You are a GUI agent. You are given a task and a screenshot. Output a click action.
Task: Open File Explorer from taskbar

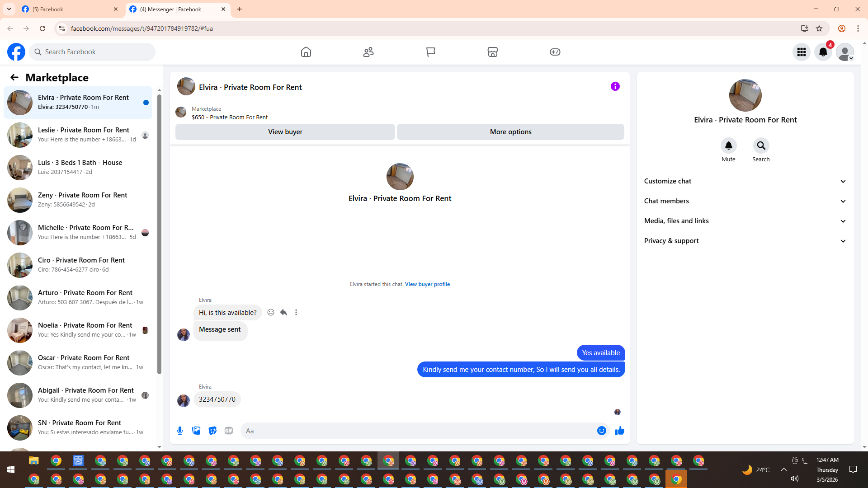[34, 461]
